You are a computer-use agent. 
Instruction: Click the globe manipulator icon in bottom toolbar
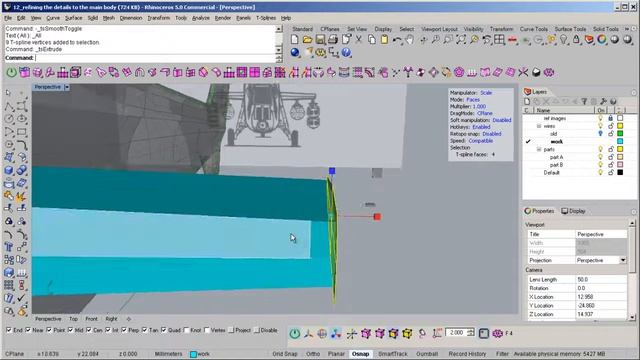click(322, 333)
